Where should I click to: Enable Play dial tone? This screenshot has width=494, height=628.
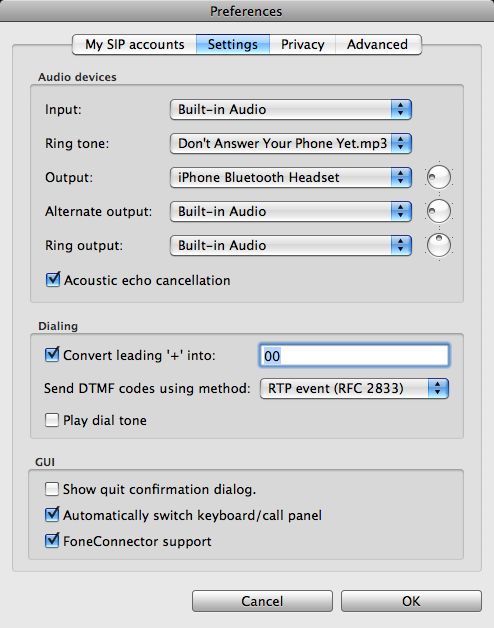52,420
